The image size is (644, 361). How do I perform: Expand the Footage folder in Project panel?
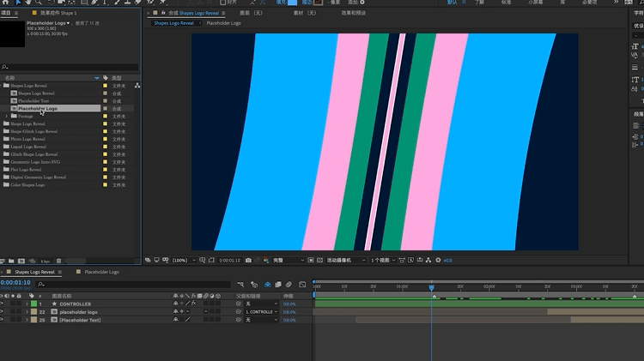point(7,117)
